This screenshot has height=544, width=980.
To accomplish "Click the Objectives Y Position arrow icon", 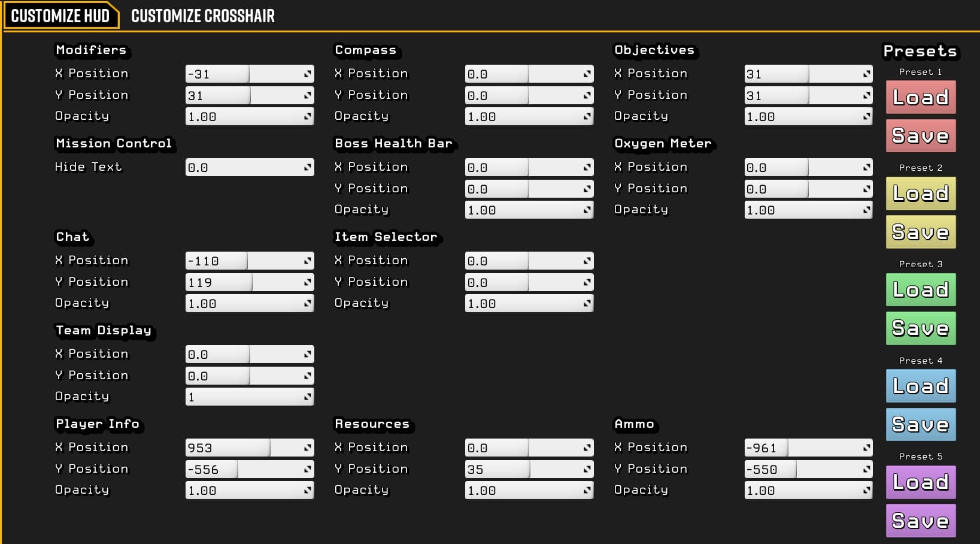I will (x=867, y=95).
